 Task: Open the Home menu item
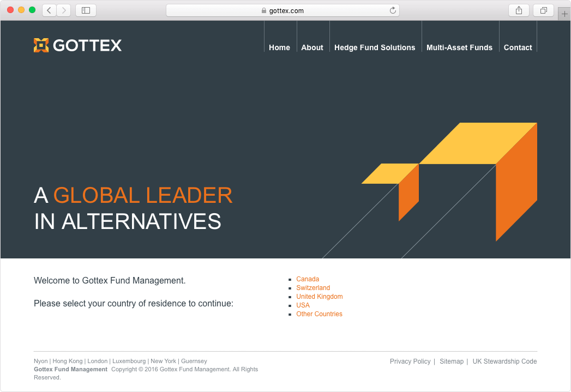[x=279, y=47]
